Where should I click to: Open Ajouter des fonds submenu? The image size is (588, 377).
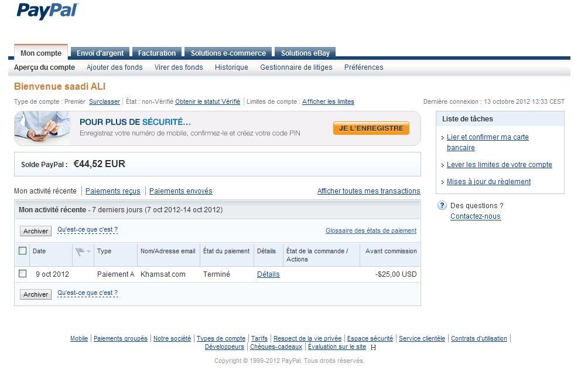(114, 67)
